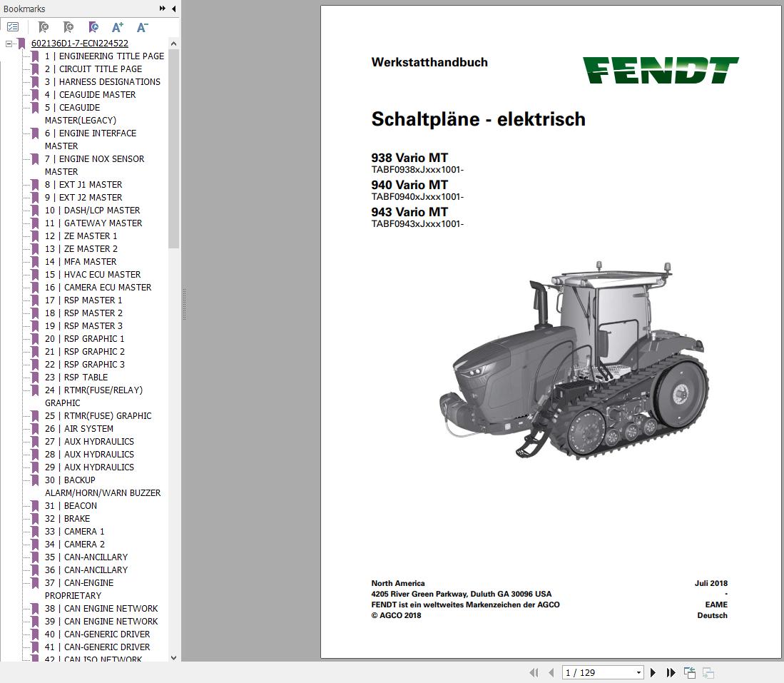Click the bookmark ribbon icon beside 18 | RSP MASTER 2

point(35,313)
